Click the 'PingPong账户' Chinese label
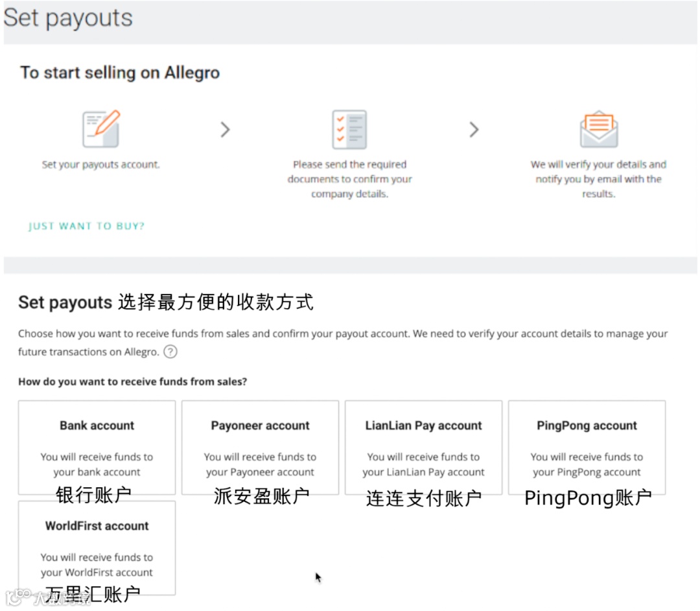Image resolution: width=700 pixels, height=611 pixels. [x=588, y=498]
